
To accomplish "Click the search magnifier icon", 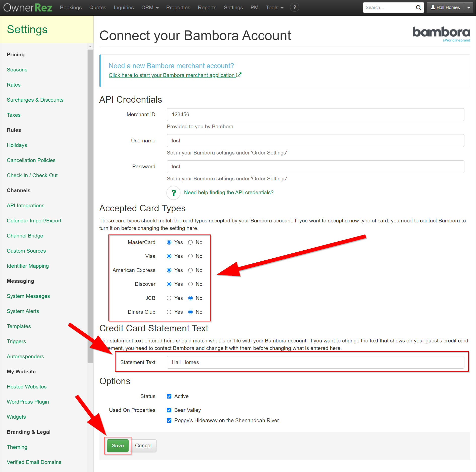I will click(418, 8).
